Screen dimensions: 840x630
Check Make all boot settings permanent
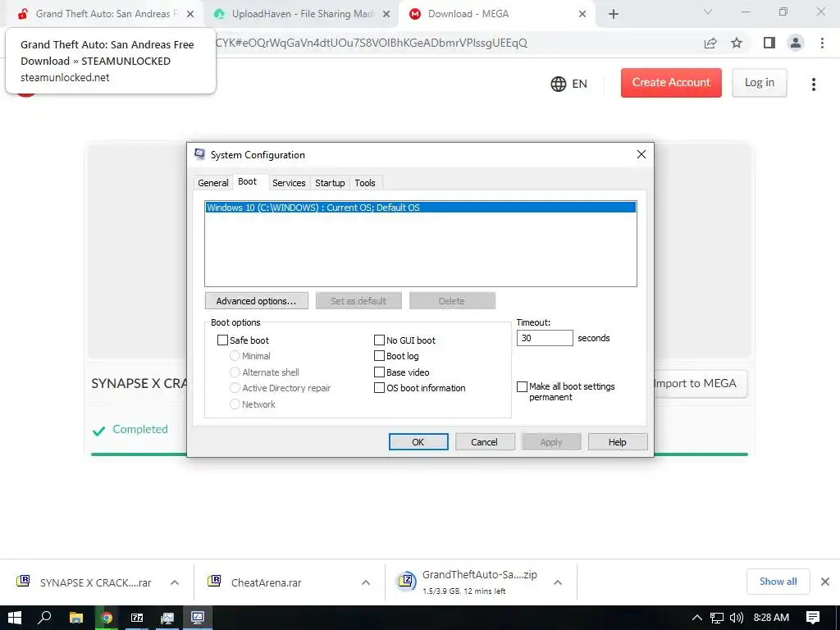click(x=522, y=386)
